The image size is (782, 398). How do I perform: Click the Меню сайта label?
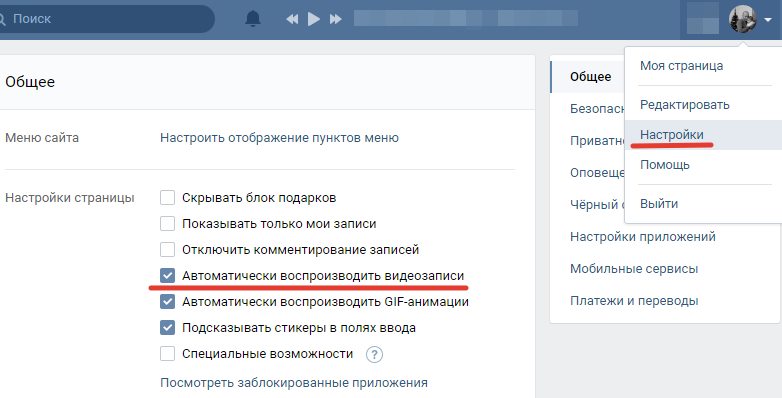click(x=42, y=138)
